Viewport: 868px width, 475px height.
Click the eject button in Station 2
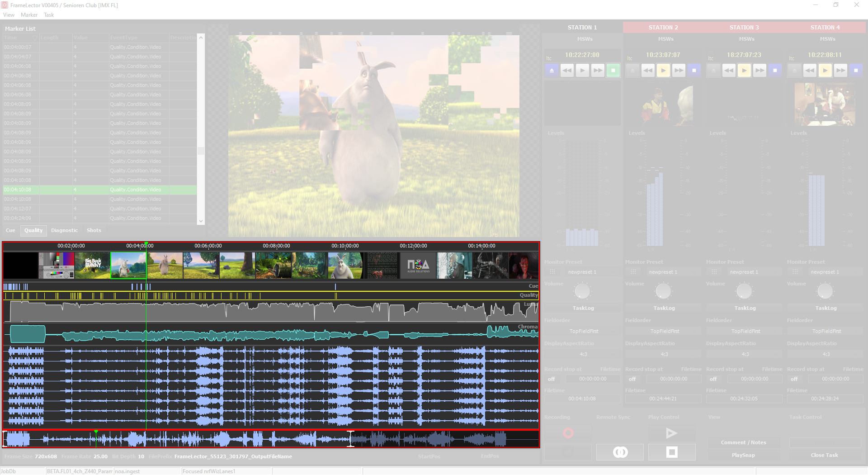632,71
